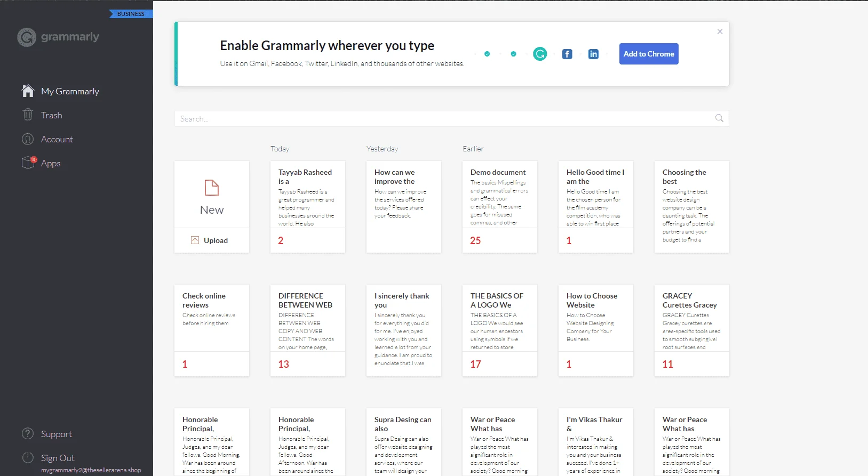Click the Support question mark icon

[28, 434]
